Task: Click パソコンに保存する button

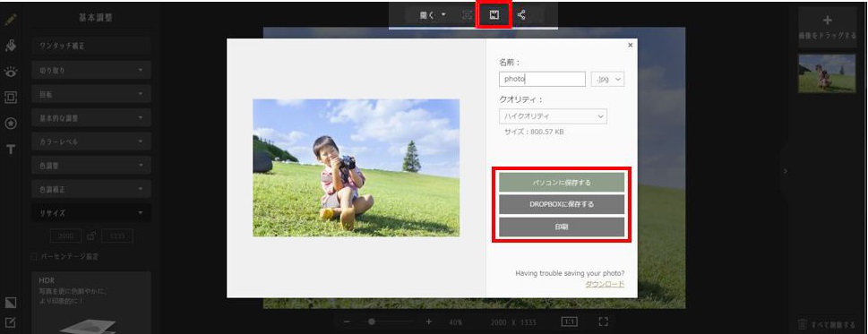Action: pyautogui.click(x=562, y=183)
